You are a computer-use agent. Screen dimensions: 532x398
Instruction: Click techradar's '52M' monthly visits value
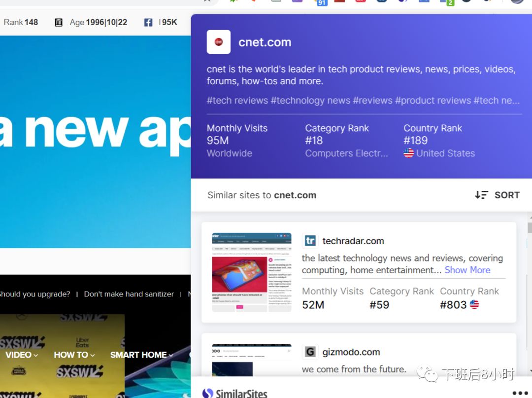coord(313,305)
